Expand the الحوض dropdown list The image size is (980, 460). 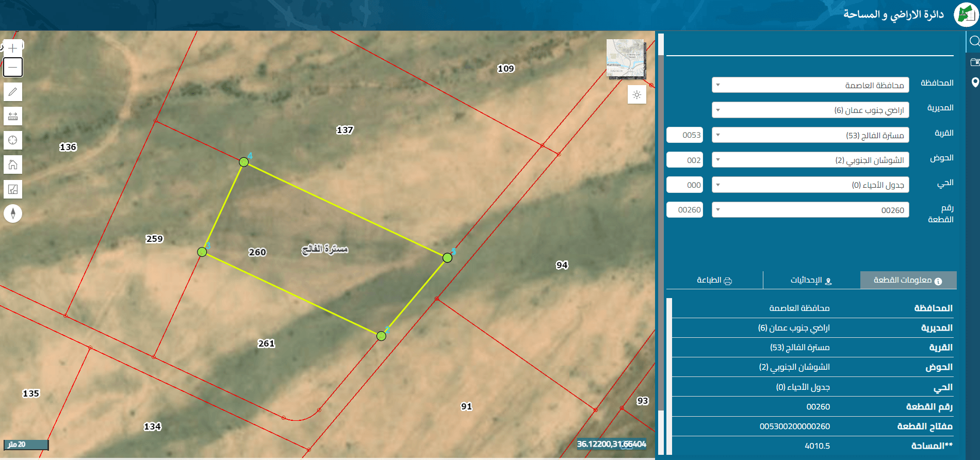pos(810,160)
